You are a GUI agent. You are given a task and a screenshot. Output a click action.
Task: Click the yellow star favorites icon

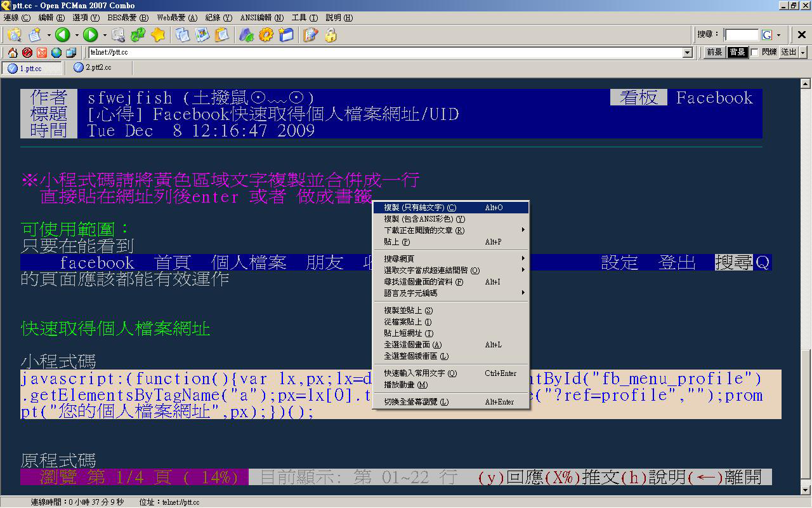coord(158,35)
